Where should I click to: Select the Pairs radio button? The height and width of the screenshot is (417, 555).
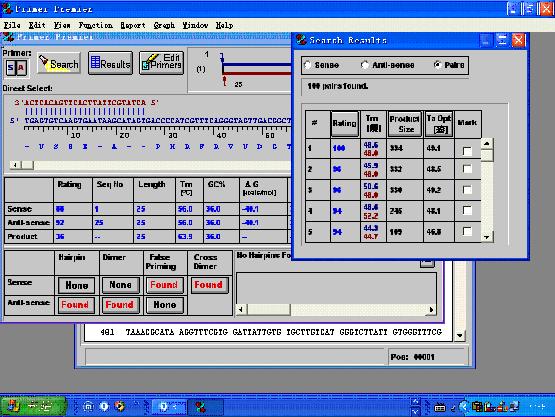click(x=438, y=65)
